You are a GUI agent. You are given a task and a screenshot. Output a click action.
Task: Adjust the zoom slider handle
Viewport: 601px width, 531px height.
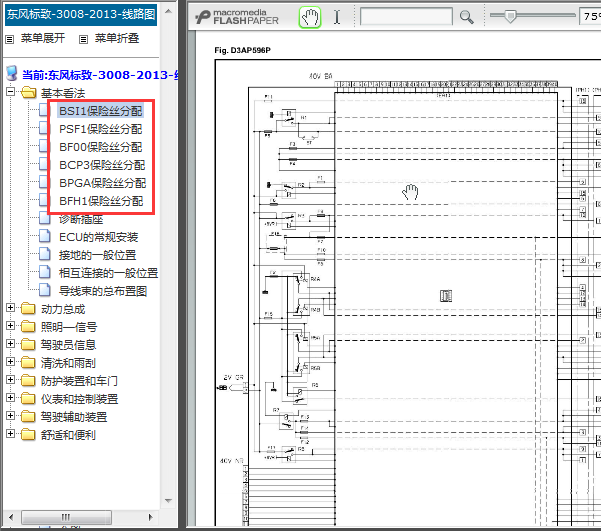tap(510, 16)
